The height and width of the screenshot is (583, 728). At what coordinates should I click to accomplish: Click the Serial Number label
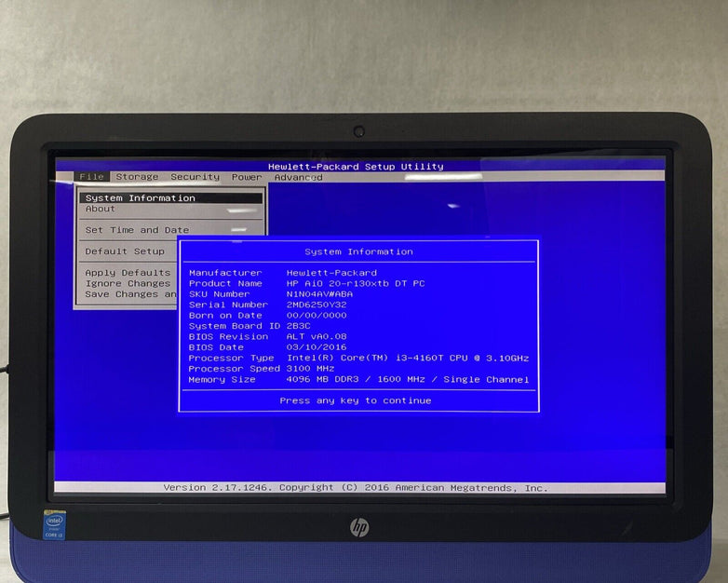[228, 305]
